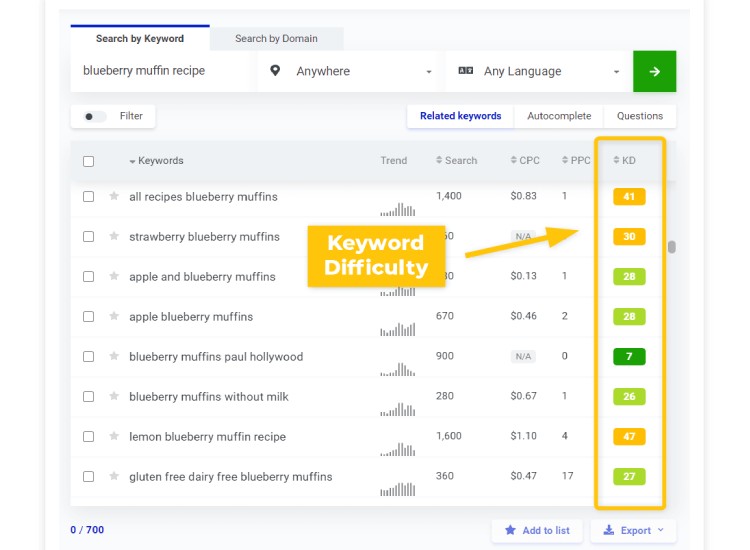This screenshot has width=750, height=550.
Task: Toggle the Filter switch
Action: tap(94, 116)
